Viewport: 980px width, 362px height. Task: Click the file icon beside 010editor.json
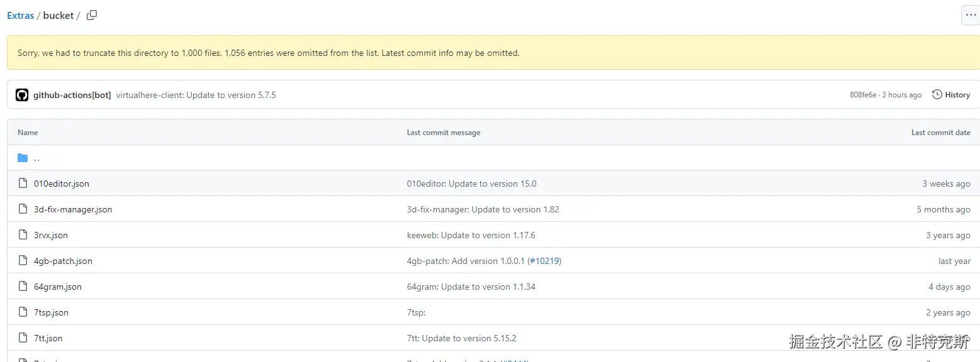click(x=23, y=184)
